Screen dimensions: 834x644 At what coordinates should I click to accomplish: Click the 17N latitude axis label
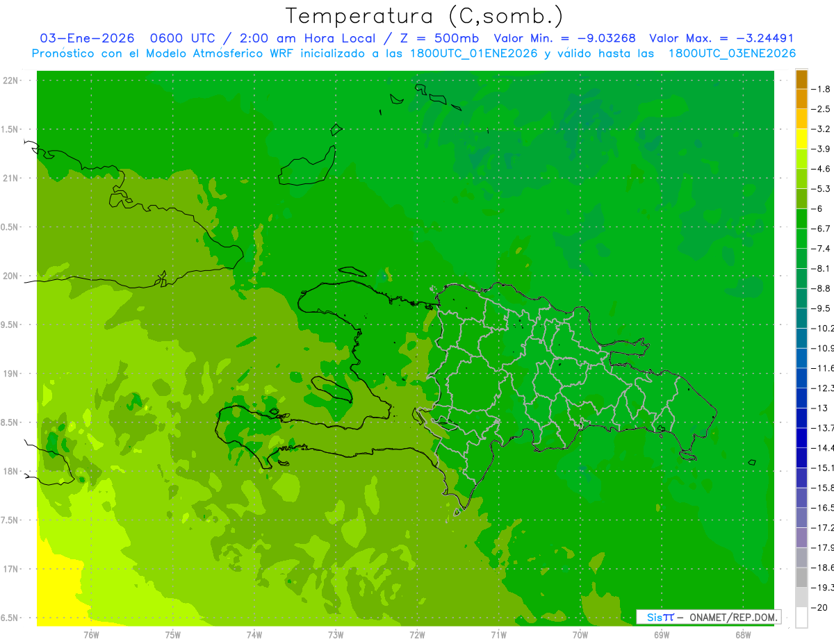10,569
